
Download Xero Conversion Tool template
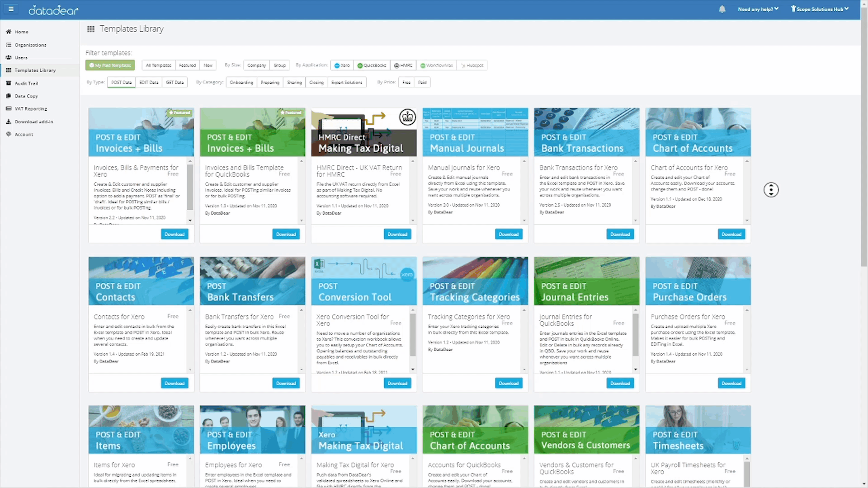397,383
